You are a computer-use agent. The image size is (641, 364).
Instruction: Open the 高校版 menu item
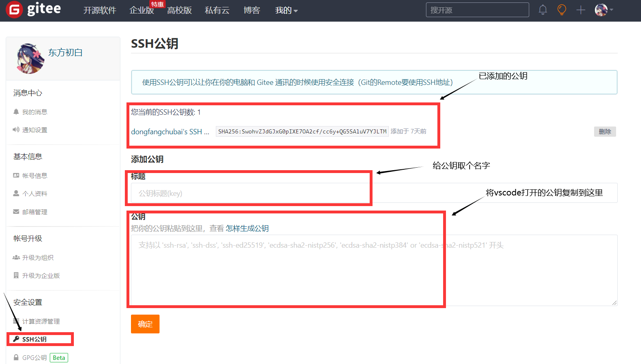pyautogui.click(x=180, y=10)
